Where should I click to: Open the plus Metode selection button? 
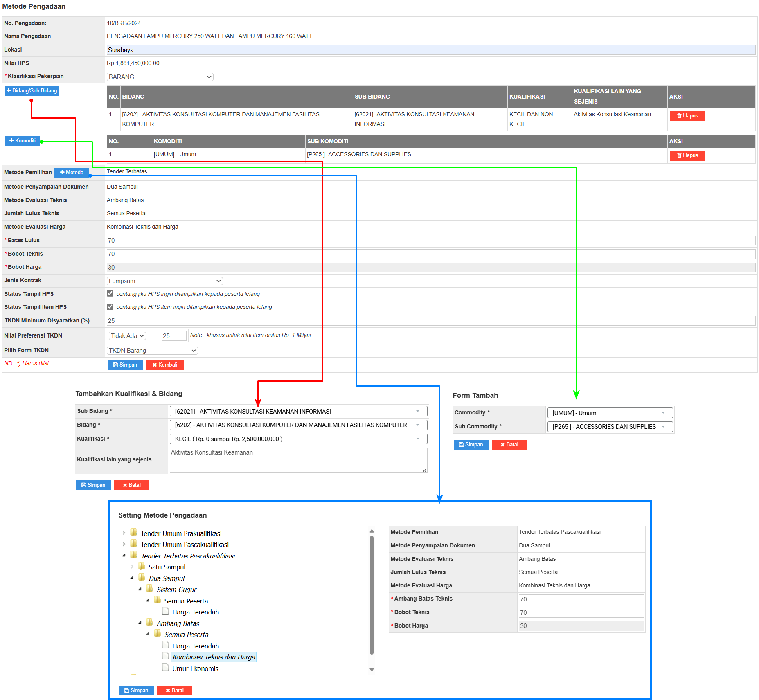point(72,173)
